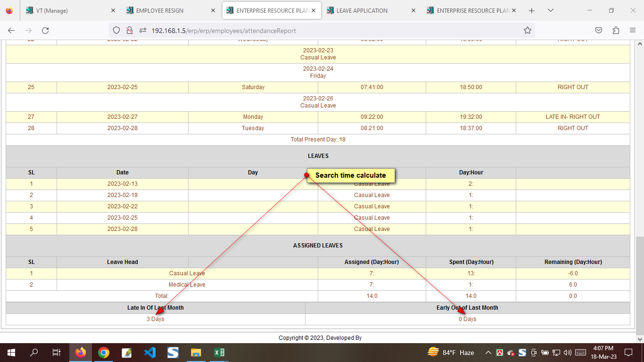Switch to the LEAVE APPLICATION tab
This screenshot has height=362, width=644.
pos(362,10)
